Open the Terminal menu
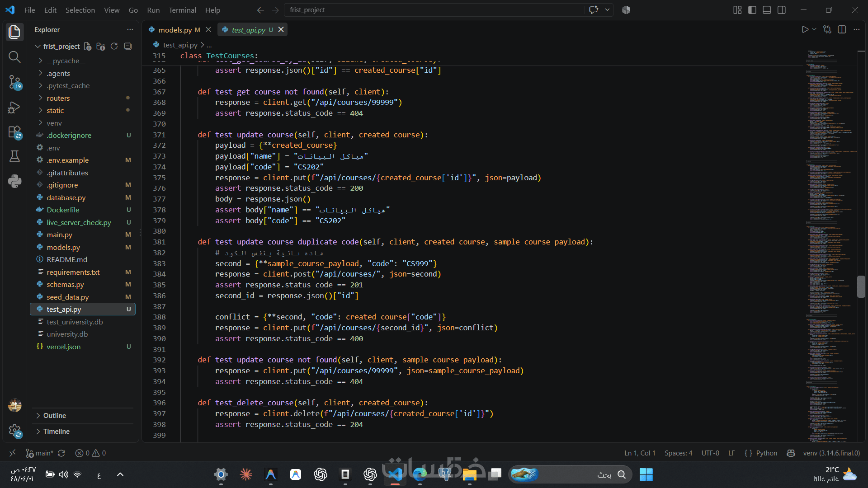 pyautogui.click(x=182, y=10)
